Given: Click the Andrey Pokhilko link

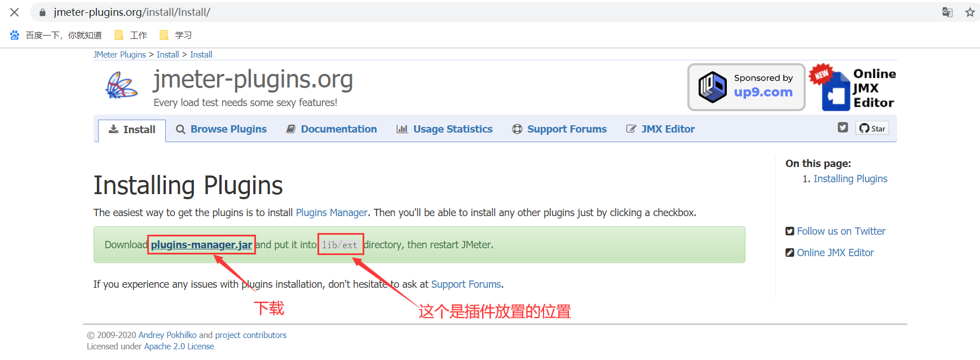Looking at the screenshot, I should click(x=167, y=335).
